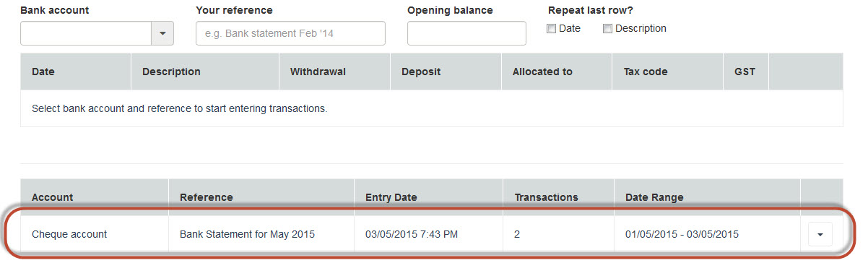Click the Withdrawal column header
868x263 pixels.
(x=318, y=72)
